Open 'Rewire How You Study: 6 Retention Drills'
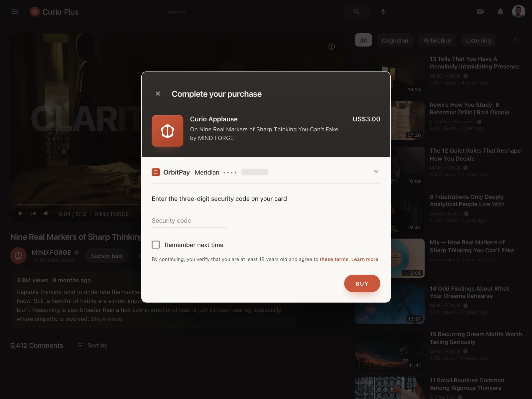532x399 pixels. [x=469, y=108]
